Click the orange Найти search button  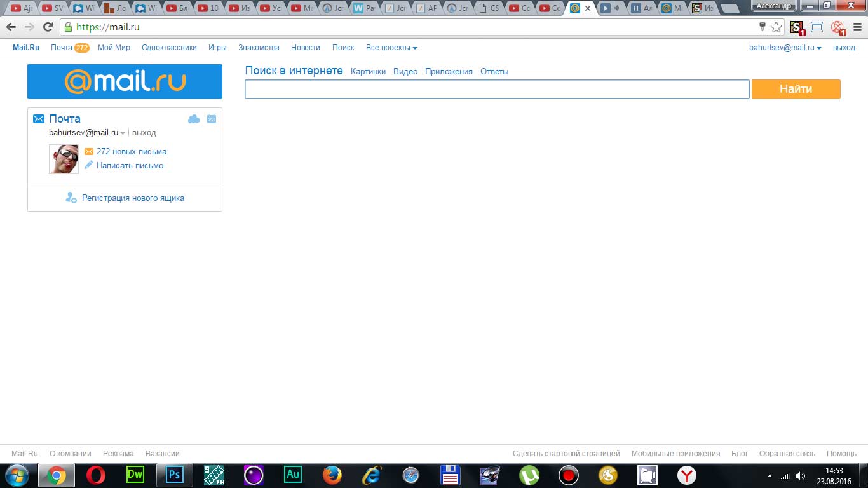click(796, 89)
